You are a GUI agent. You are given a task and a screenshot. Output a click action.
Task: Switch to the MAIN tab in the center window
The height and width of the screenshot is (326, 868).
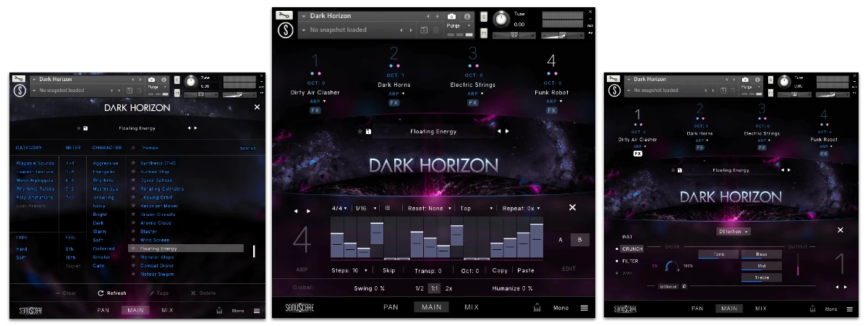431,307
